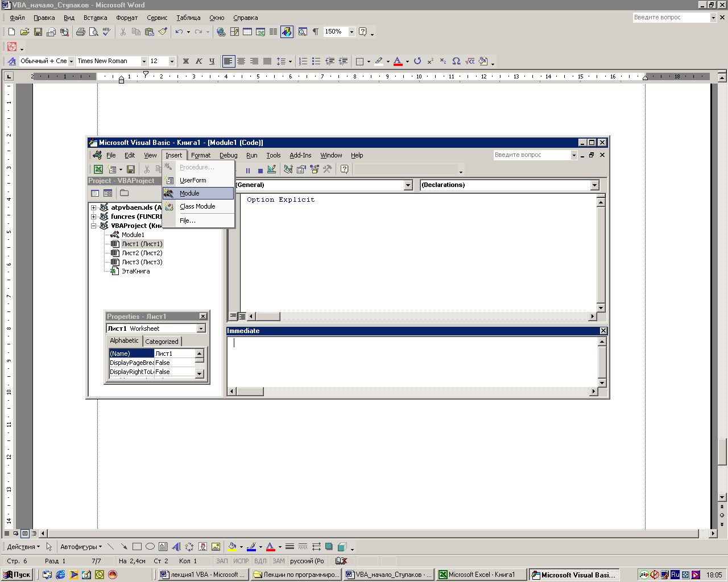The width and height of the screenshot is (728, 582).
Task: Choose Module from the Insert menu
Action: tap(198, 193)
